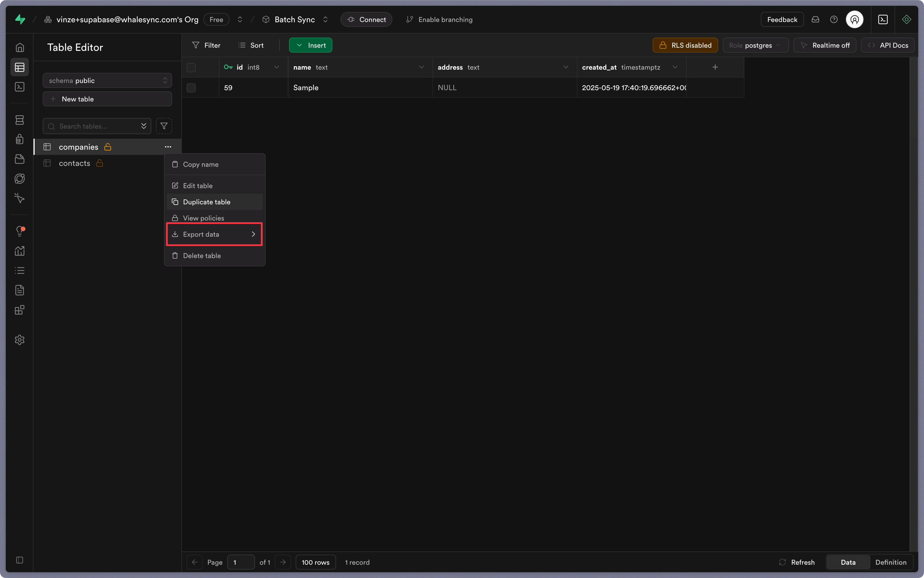Collapse the sidebar using bottom panel icon
The image size is (924, 578).
[x=20, y=560]
